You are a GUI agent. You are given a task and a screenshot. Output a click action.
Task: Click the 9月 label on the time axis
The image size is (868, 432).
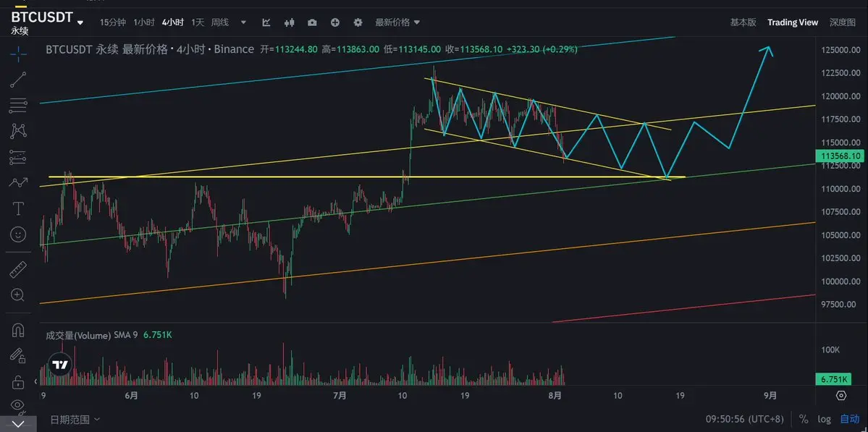coord(770,396)
